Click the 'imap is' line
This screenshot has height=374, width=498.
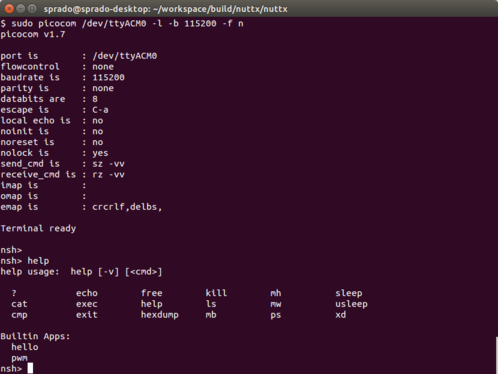[43, 185]
